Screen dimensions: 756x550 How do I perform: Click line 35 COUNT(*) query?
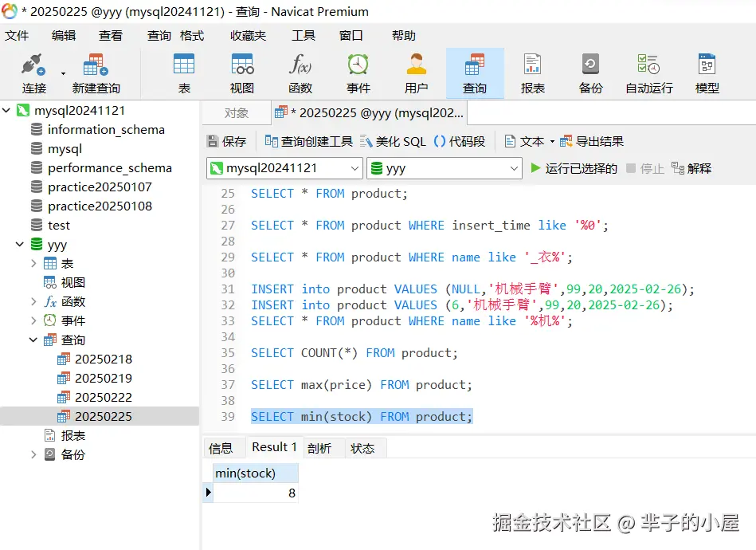pos(354,353)
